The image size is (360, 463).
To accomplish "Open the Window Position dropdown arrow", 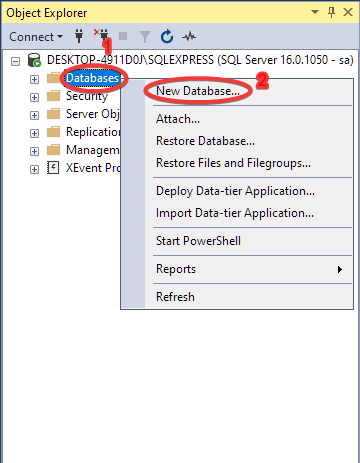I will pos(315,12).
